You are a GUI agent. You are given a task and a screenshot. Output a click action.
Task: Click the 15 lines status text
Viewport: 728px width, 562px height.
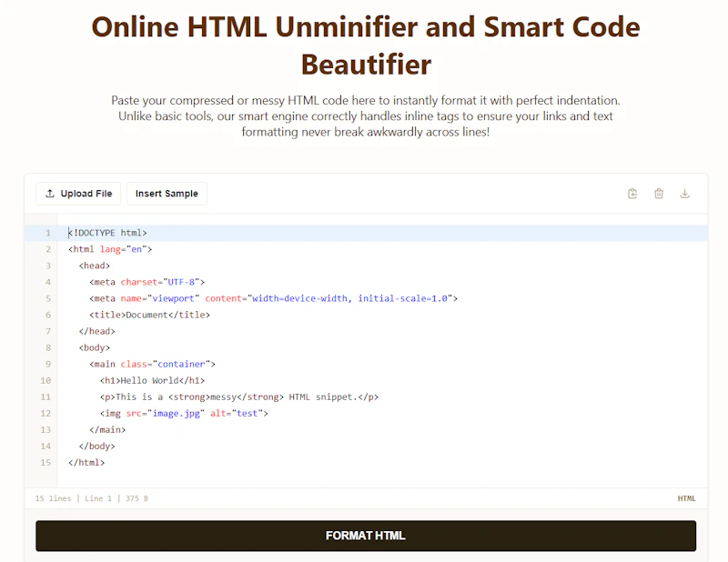(53, 498)
